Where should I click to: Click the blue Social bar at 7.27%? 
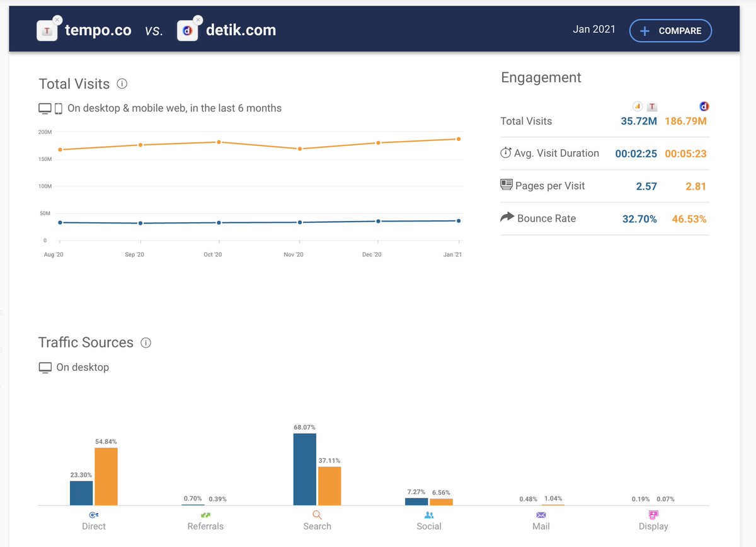[x=416, y=501]
